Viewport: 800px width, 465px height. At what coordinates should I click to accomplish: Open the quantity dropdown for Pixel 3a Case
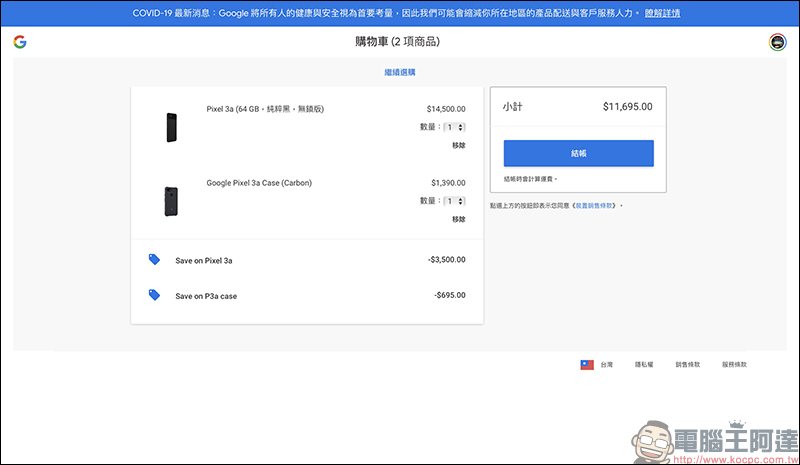point(455,201)
